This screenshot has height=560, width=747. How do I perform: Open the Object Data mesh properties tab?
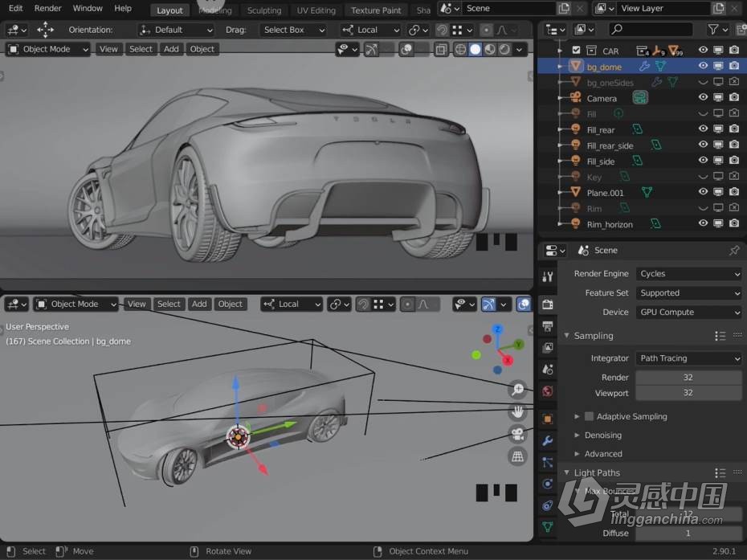[547, 526]
